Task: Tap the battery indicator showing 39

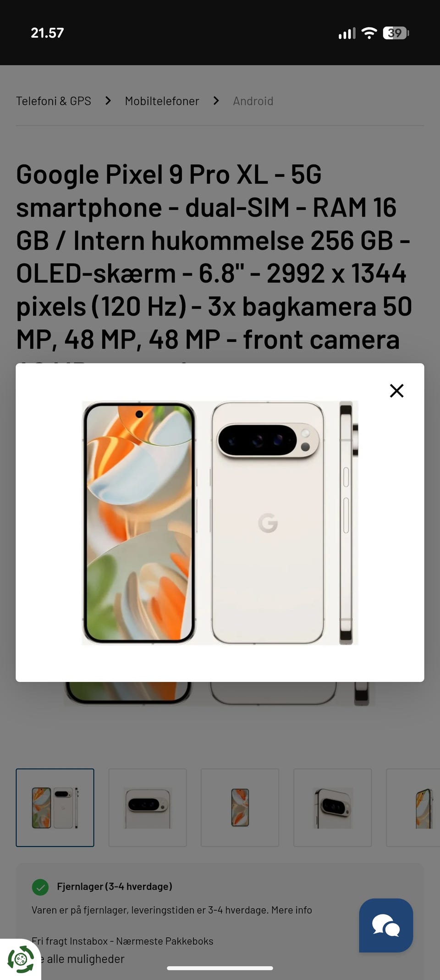Action: click(396, 33)
